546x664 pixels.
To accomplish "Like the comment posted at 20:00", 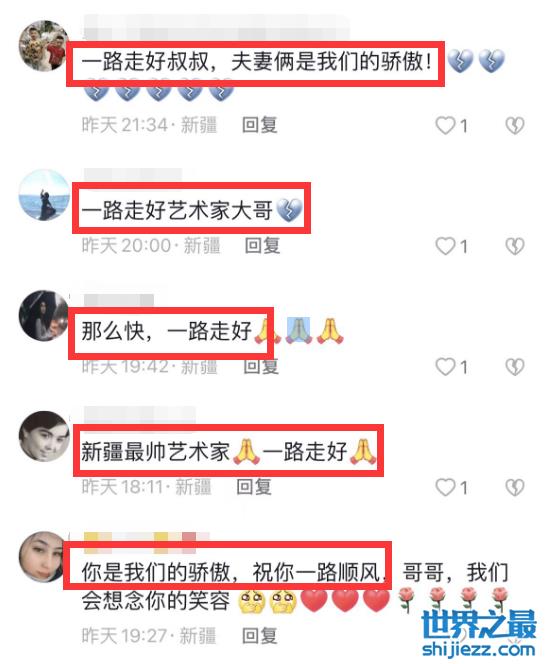I will tap(445, 246).
